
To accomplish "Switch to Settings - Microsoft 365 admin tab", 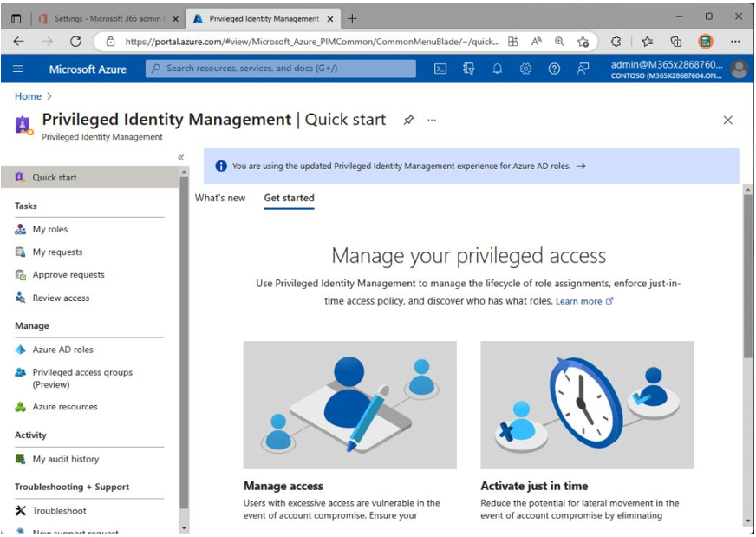I will pyautogui.click(x=110, y=19).
